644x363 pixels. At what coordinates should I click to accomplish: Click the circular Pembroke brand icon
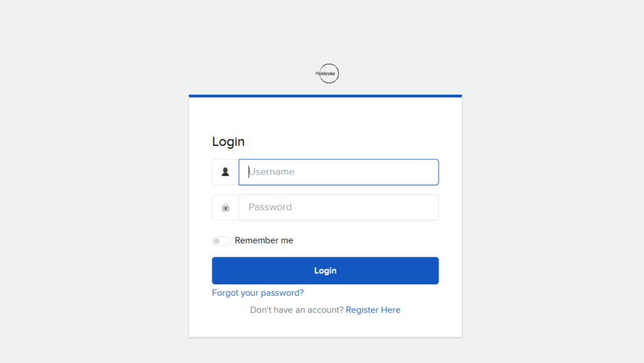coord(328,73)
